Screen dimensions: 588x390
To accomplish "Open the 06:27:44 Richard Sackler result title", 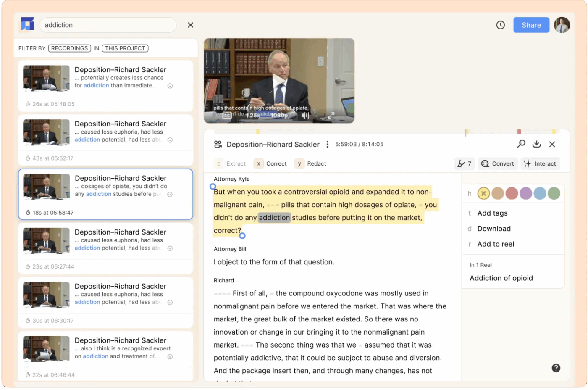I will 121,232.
